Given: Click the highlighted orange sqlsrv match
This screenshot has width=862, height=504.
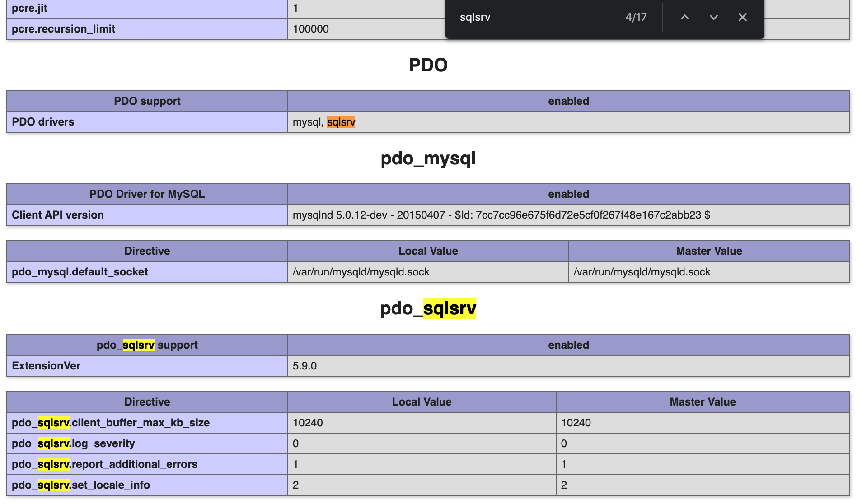Looking at the screenshot, I should [341, 121].
